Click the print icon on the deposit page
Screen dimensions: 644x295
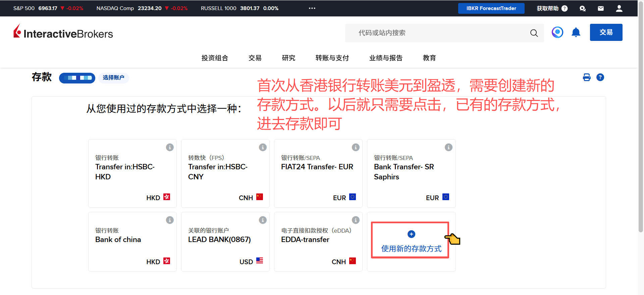click(x=587, y=77)
